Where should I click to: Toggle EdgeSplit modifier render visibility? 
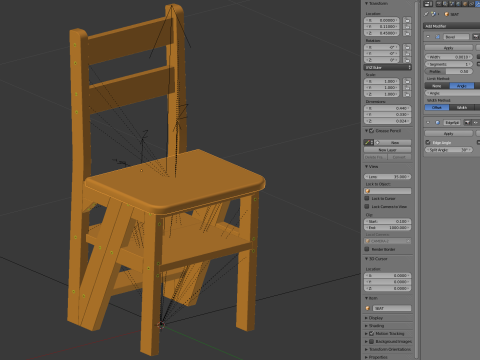(x=468, y=123)
